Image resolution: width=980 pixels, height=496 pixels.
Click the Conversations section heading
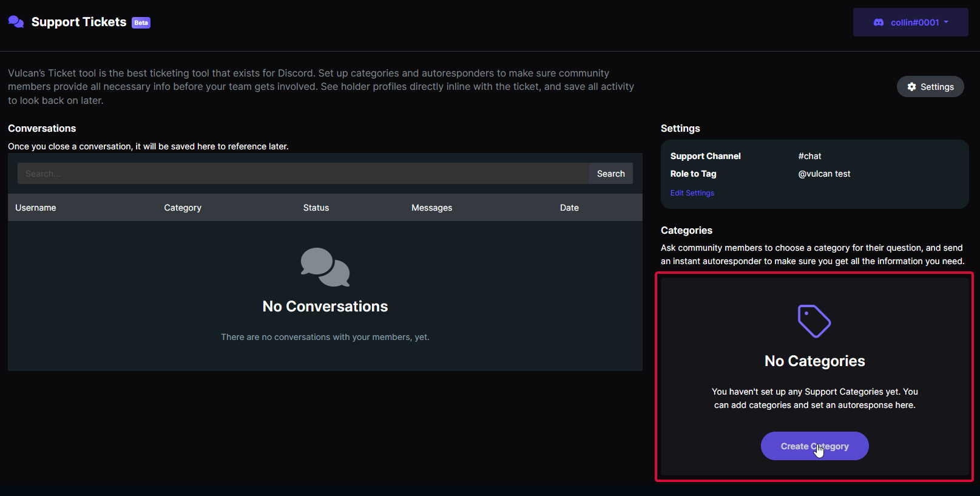(x=42, y=128)
